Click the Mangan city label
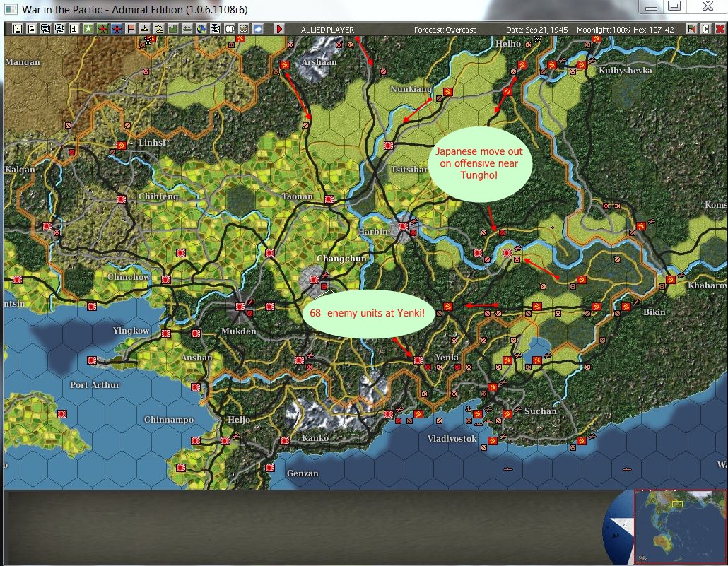 coord(23,62)
